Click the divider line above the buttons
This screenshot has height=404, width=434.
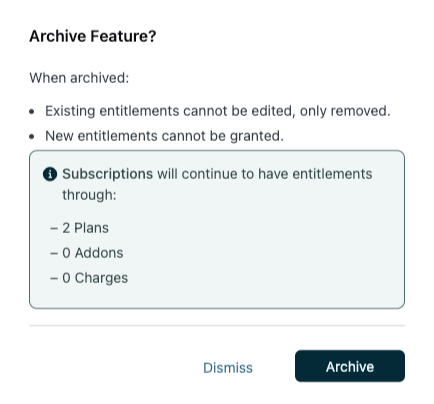tap(217, 325)
